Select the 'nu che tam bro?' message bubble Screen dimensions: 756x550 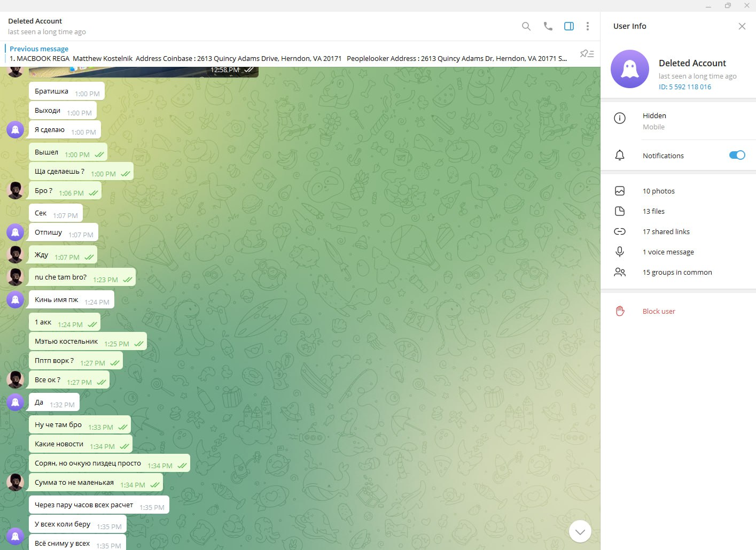pos(82,277)
